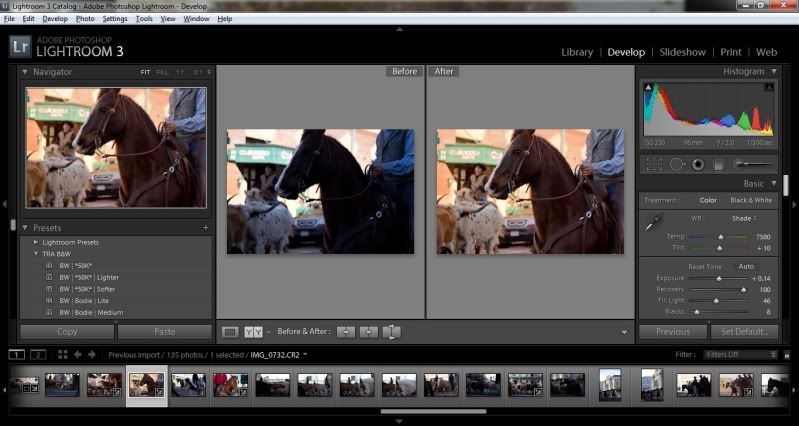Switch to the Library module
Screen dimensions: 799x426
point(577,52)
